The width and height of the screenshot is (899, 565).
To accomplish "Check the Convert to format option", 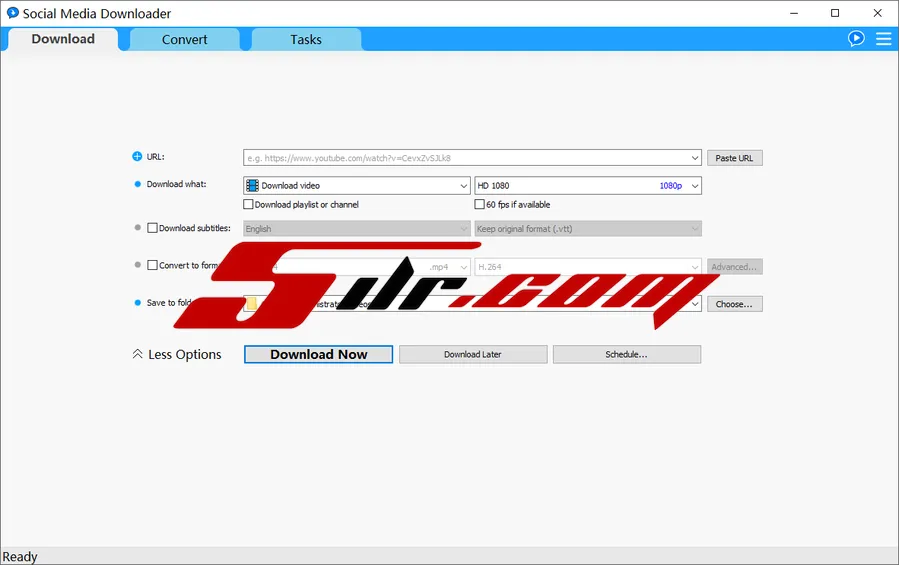I will pos(152,265).
